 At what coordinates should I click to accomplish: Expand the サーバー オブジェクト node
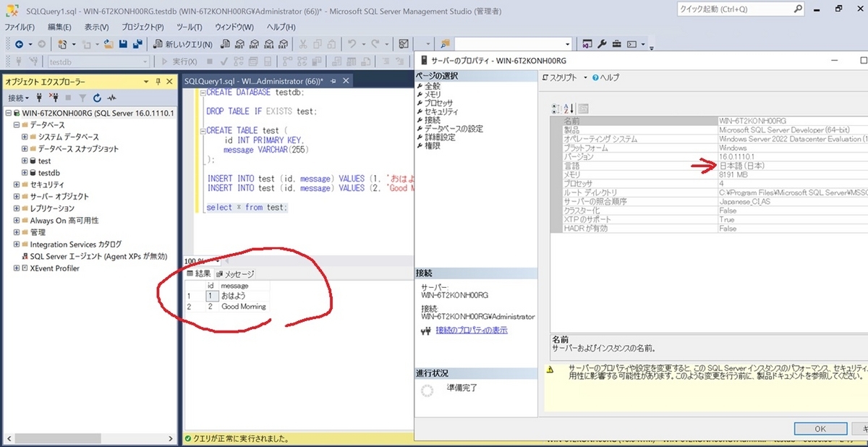(x=16, y=197)
